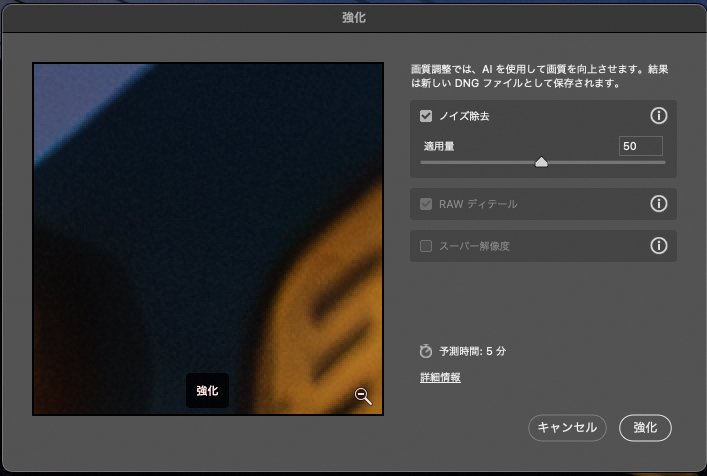Click the キャンセル button
Screen dimensions: 707x476
click(567, 428)
